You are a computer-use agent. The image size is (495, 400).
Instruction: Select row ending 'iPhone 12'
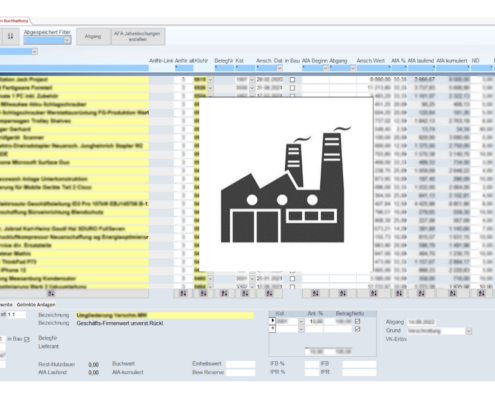tap(74, 270)
